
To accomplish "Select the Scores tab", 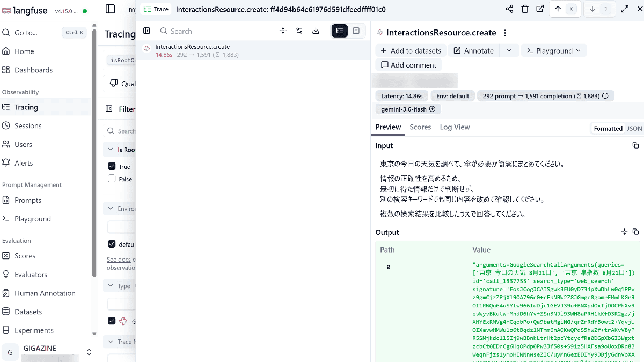I will [420, 127].
